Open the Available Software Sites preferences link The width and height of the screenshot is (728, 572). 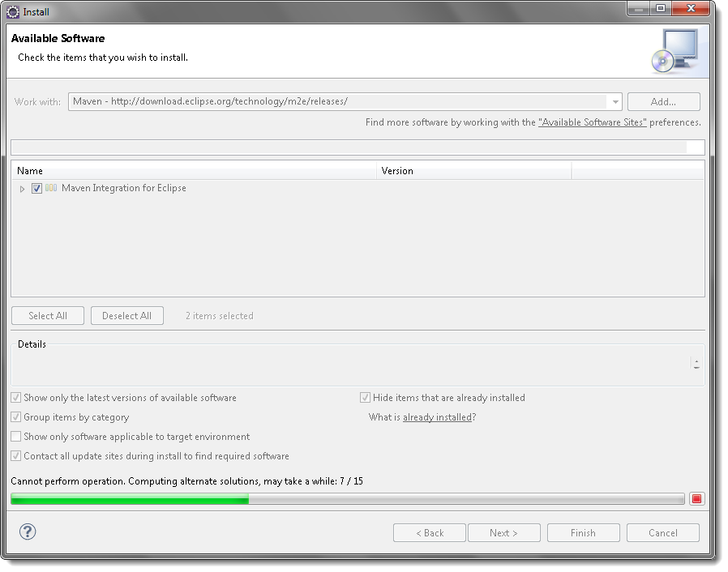[x=593, y=122]
